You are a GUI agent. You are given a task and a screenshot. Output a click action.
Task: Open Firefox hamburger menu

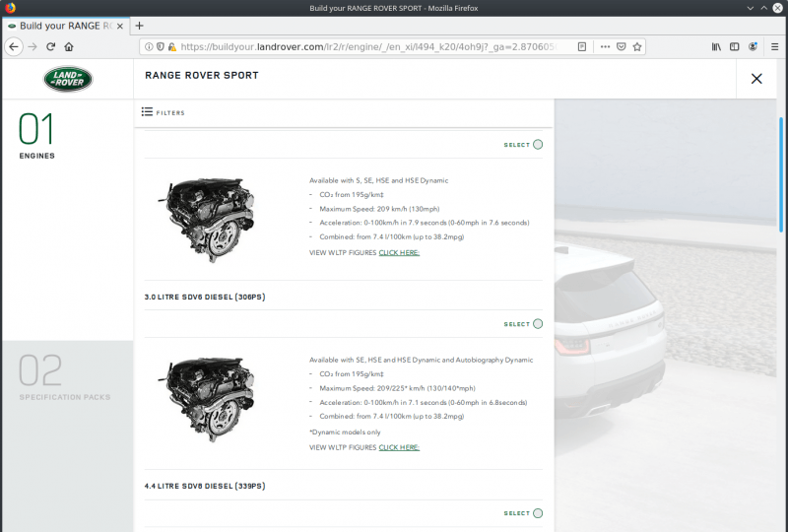click(774, 46)
